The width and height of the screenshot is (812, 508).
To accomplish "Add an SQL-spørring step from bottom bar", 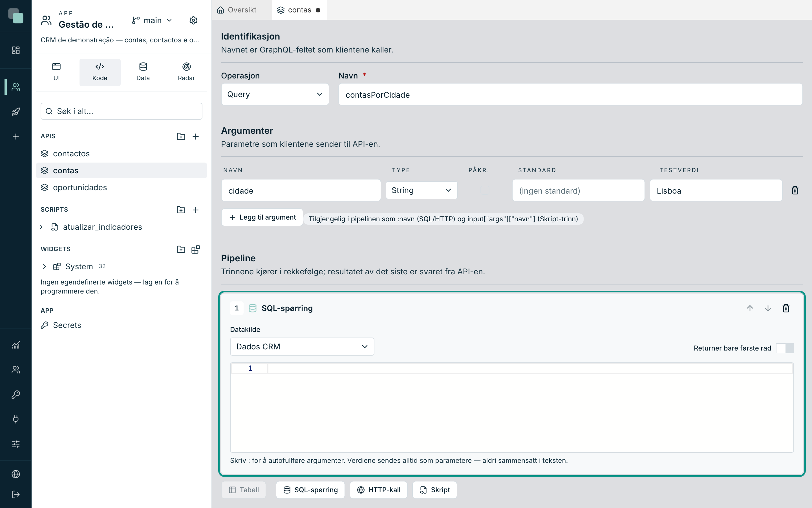I will click(310, 490).
